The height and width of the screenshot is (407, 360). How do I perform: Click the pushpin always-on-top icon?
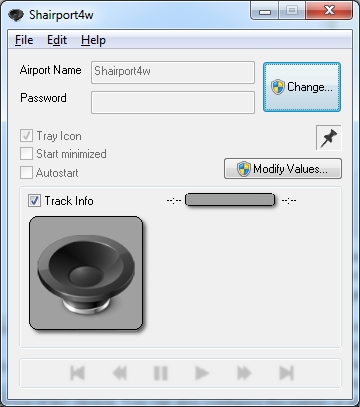[x=329, y=137]
